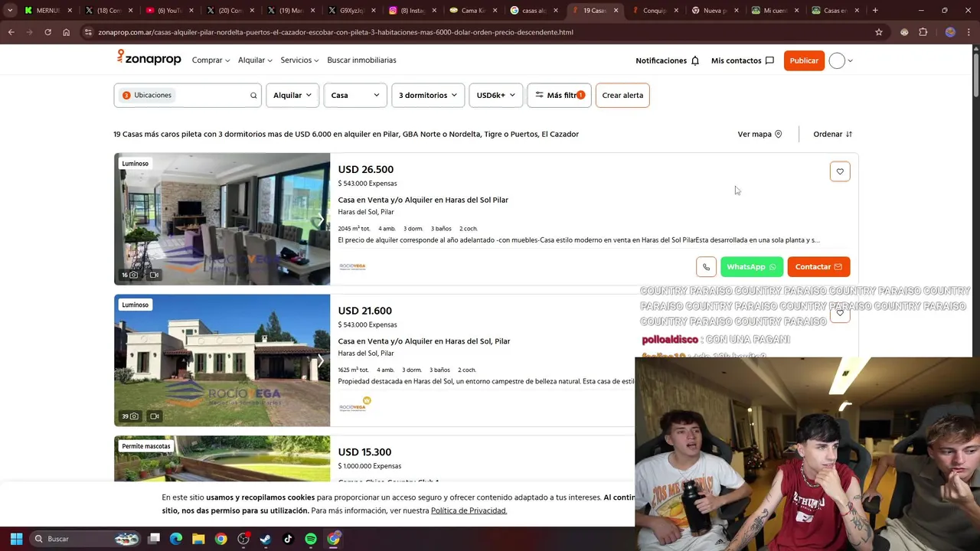Screen dimensions: 980x551
Task: Open Política de Privacidad link
Action: click(469, 510)
